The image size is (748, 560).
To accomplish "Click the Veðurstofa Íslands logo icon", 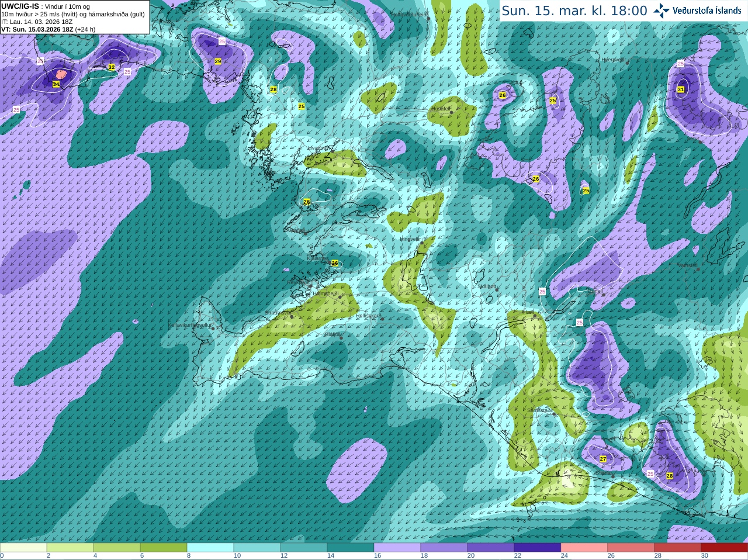I will point(662,10).
